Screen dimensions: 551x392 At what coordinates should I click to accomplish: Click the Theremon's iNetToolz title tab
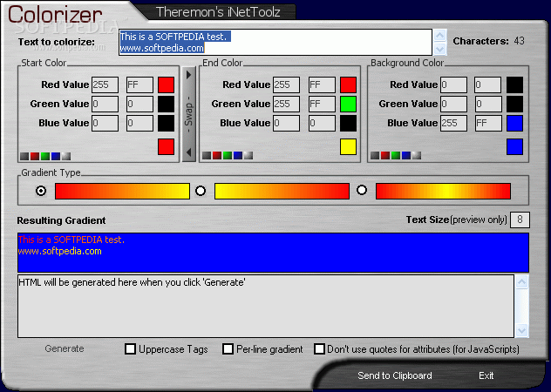218,12
